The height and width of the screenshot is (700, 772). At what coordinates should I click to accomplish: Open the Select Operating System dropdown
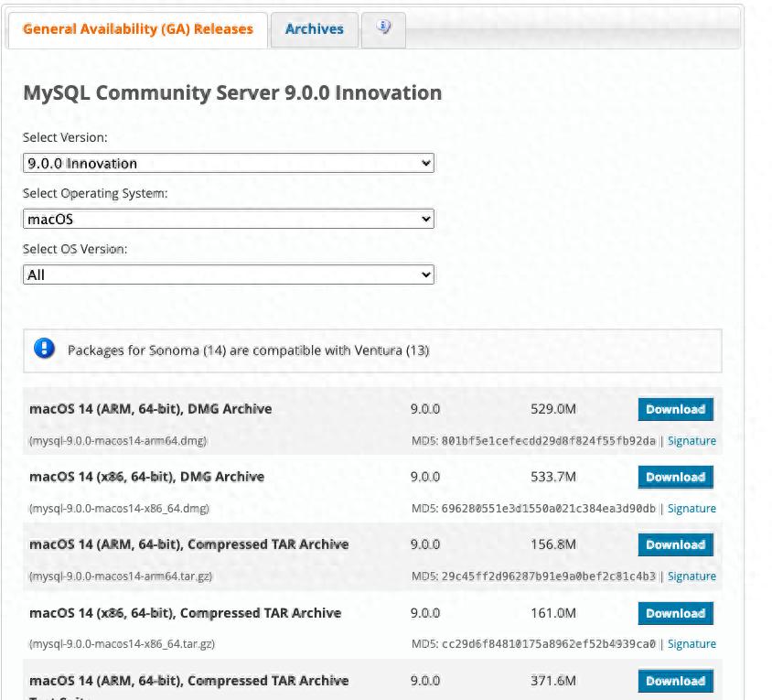(229, 219)
